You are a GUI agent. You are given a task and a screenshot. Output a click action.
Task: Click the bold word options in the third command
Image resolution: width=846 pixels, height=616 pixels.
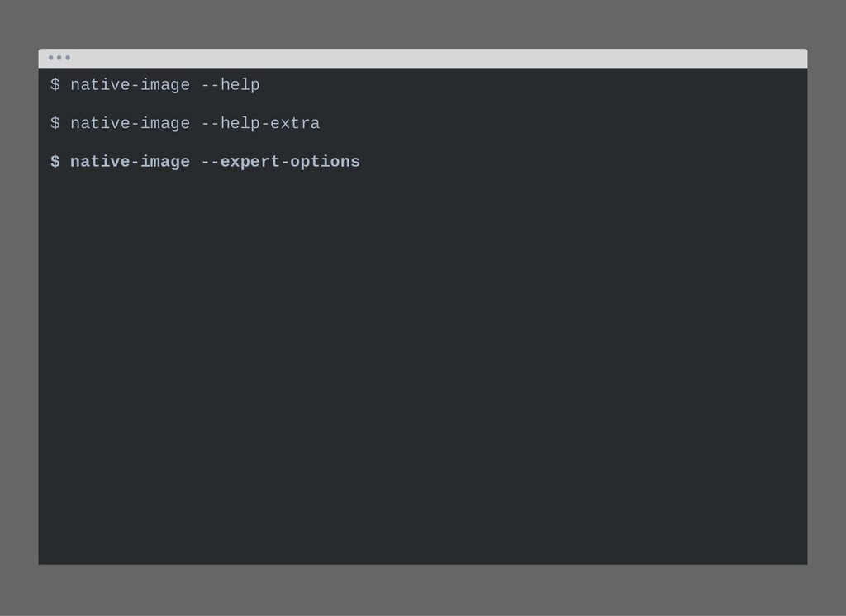tap(325, 163)
